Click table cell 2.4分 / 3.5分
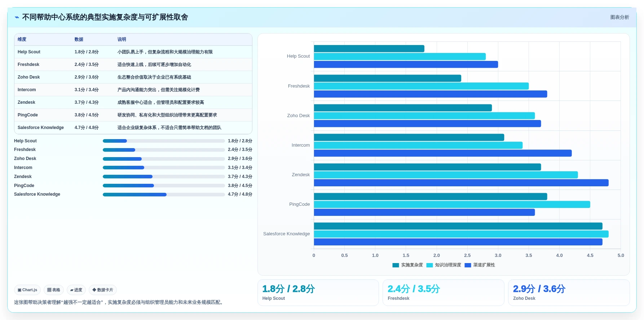This screenshot has height=320, width=644. pos(87,65)
